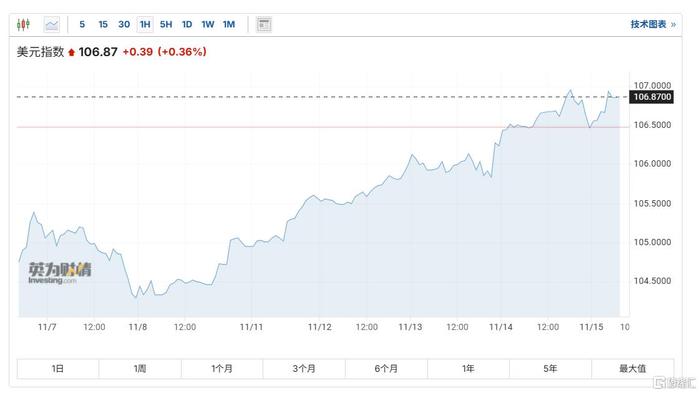This screenshot has width=700, height=393.
Task: Select the 1日 range tab
Action: (x=58, y=368)
